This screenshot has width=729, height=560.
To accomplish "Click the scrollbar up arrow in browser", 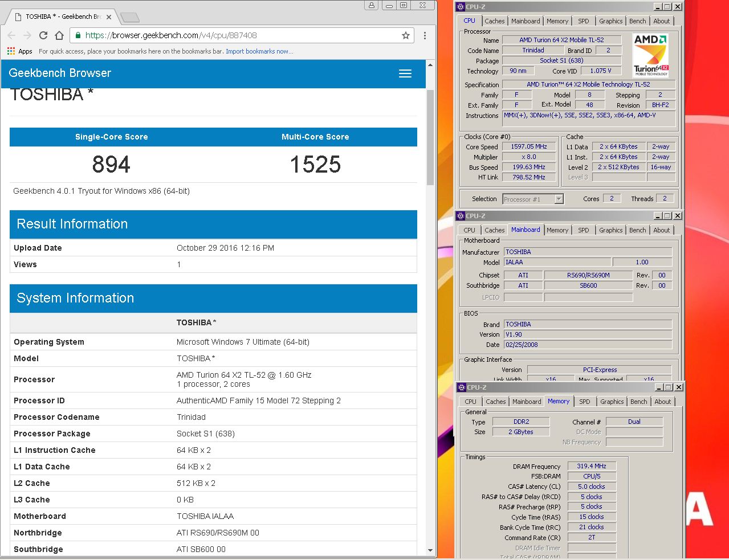I will coord(430,64).
